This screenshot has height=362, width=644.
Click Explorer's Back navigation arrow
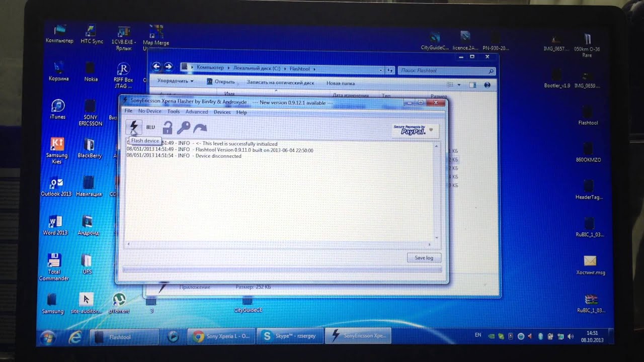tap(156, 66)
